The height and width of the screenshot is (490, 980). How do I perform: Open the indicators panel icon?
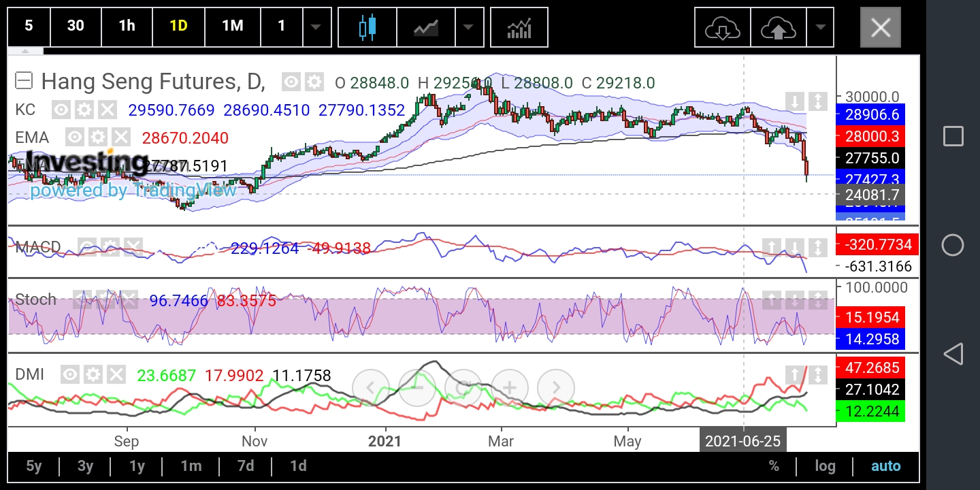click(519, 27)
